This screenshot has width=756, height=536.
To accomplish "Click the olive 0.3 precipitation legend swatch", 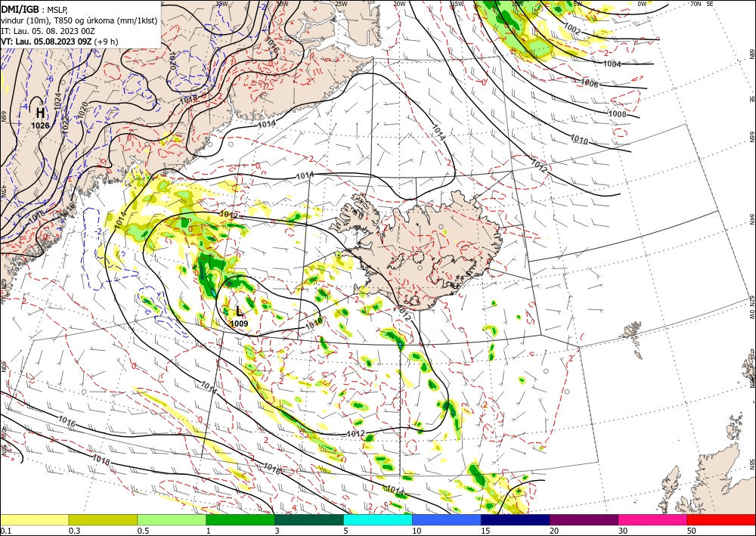I will (x=103, y=519).
